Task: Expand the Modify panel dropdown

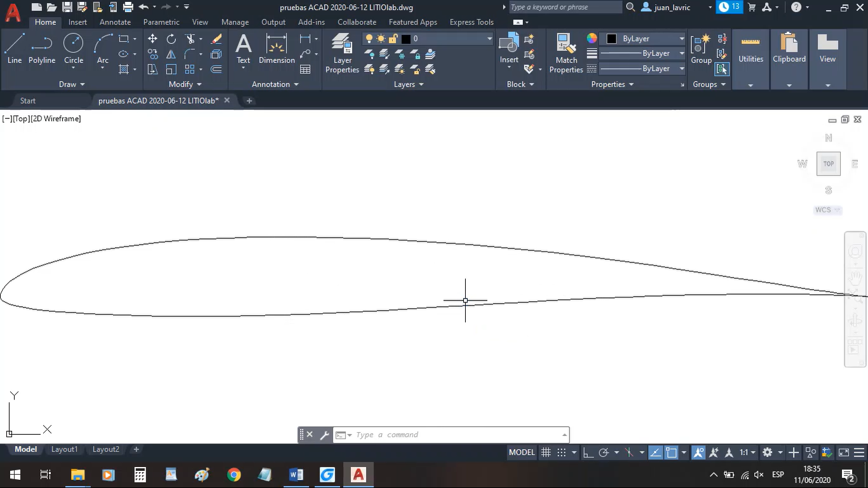Action: click(185, 84)
